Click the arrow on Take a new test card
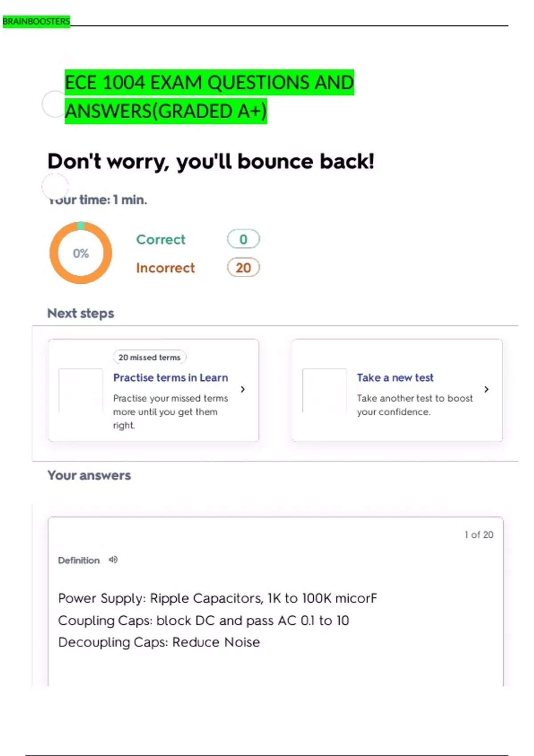Viewport: 534px width, 756px height. [486, 390]
